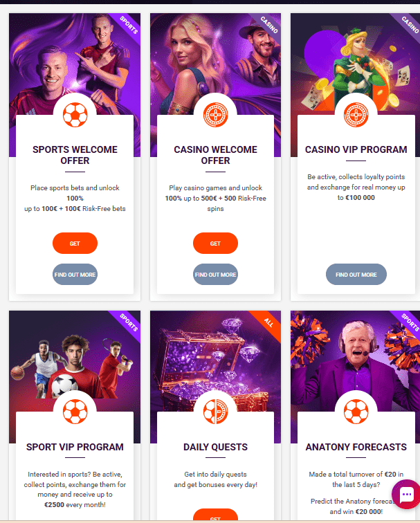This screenshot has height=523, width=420.
Task: Click ALL ribbon on Daily Quests card
Action: (268, 322)
